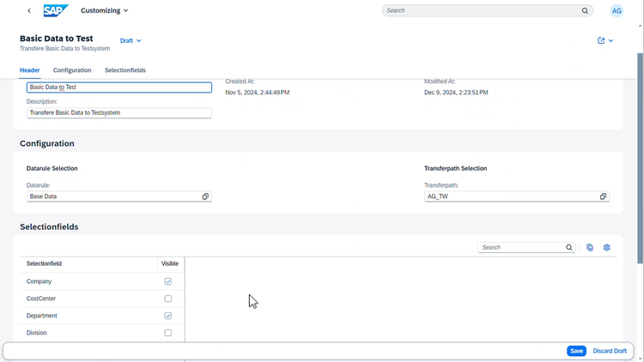Switch to the Header tab
The width and height of the screenshot is (644, 362).
(29, 70)
